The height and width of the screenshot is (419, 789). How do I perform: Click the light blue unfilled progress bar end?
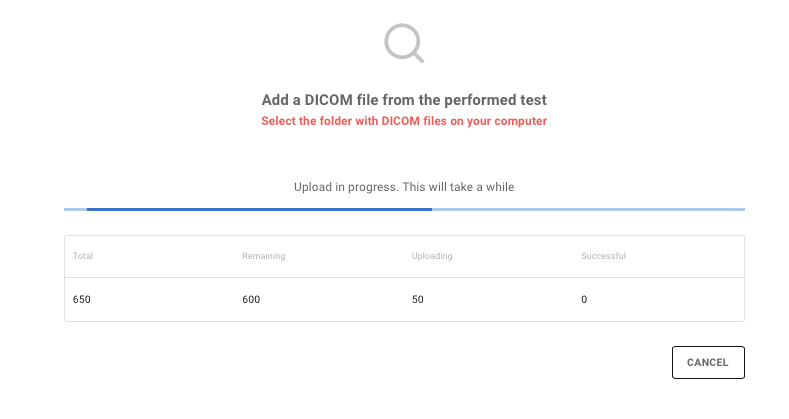coord(588,209)
